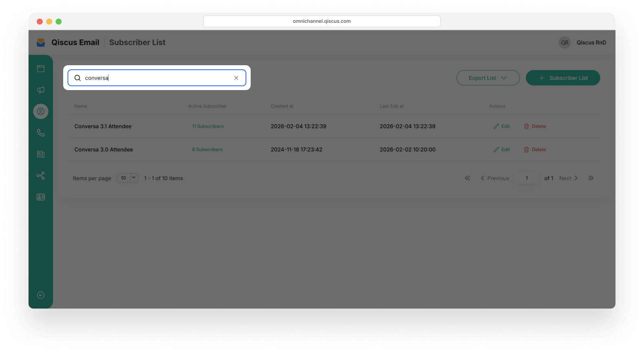The image size is (644, 353).
Task: Click the Active Subscriber column header
Action: [x=207, y=106]
